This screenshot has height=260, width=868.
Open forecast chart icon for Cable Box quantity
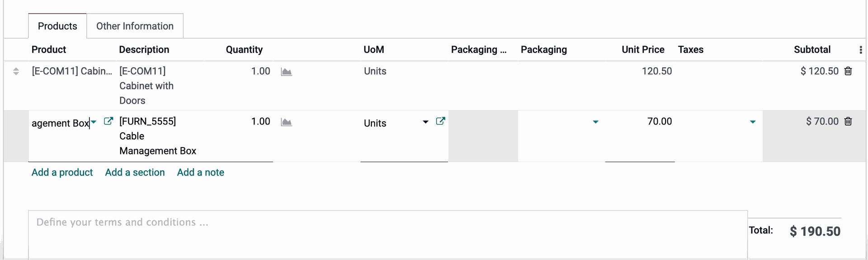[x=286, y=122]
